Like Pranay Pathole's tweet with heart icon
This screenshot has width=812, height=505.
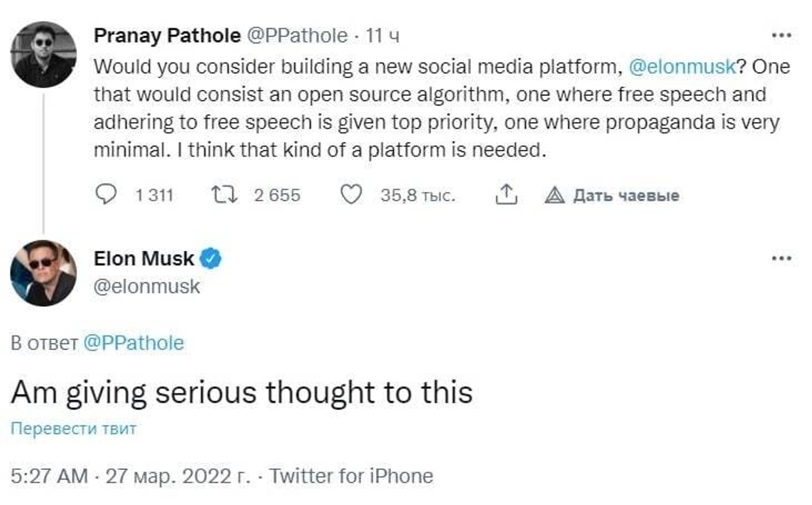(351, 195)
